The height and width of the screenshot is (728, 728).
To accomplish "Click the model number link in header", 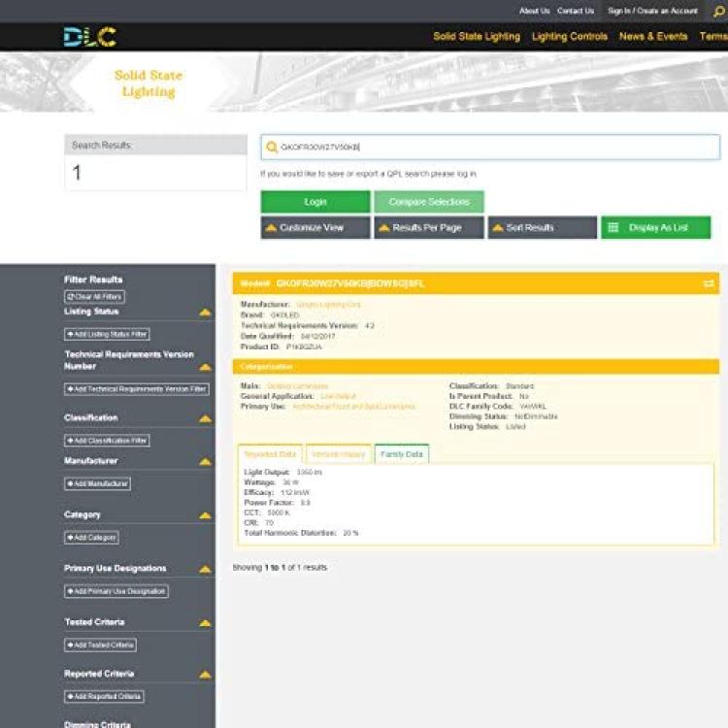I will tap(350, 283).
